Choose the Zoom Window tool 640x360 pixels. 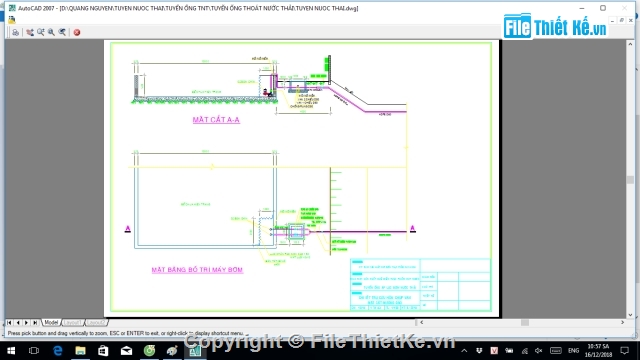[x=51, y=32]
